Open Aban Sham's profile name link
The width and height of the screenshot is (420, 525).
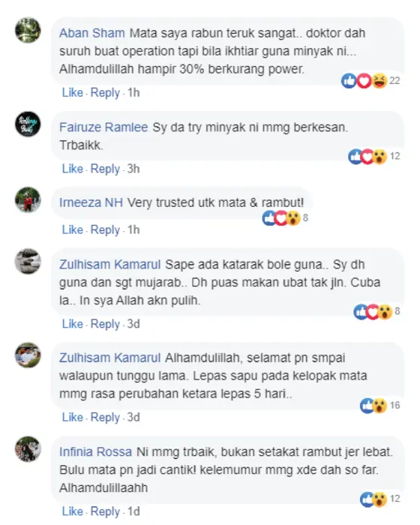[92, 33]
